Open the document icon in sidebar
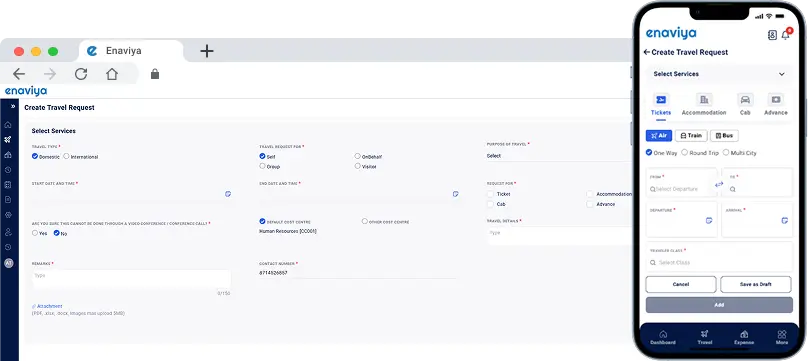The width and height of the screenshot is (808, 361). pos(8,199)
